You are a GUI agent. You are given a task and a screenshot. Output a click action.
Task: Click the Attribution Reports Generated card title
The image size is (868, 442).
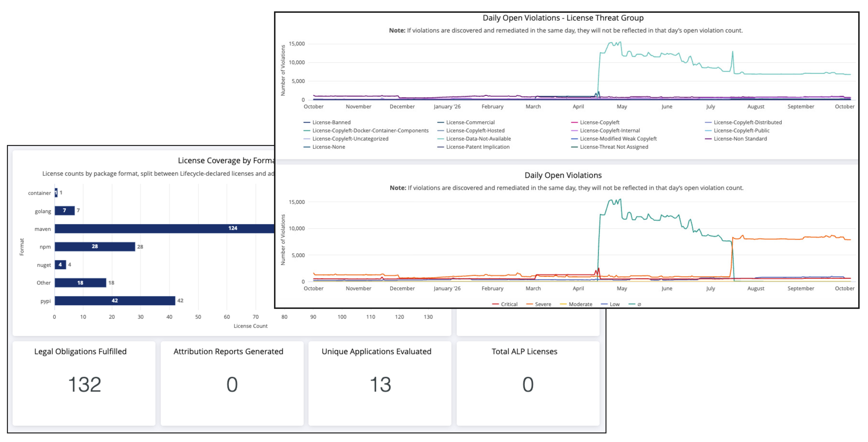pos(228,351)
